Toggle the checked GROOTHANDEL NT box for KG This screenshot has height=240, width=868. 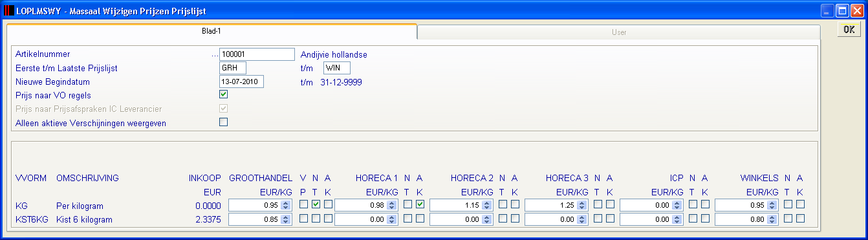coord(316,204)
